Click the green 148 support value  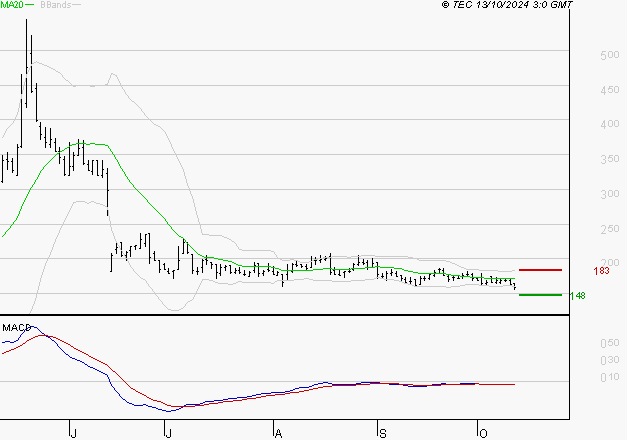point(577,296)
